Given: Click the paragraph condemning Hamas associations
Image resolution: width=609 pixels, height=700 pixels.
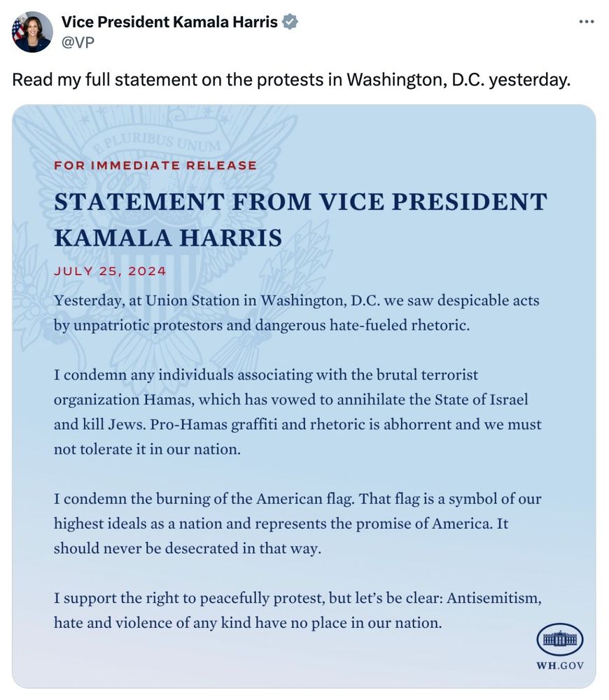Looking at the screenshot, I should [297, 412].
